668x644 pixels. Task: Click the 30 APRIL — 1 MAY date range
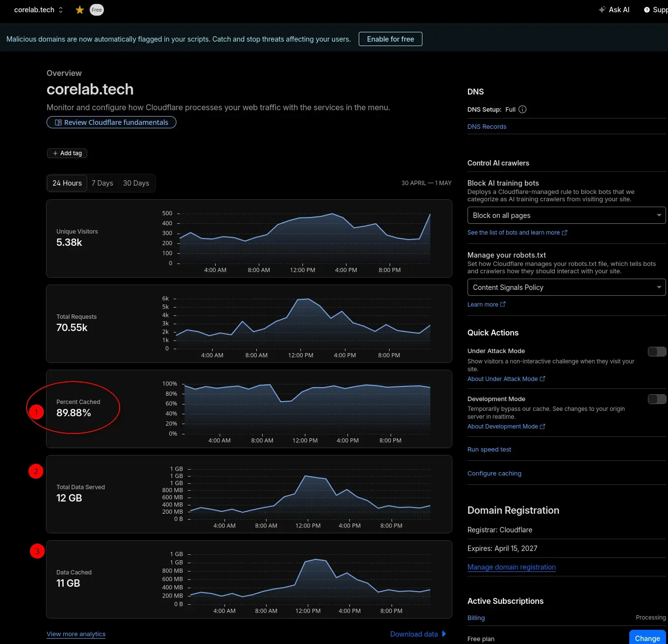click(426, 183)
